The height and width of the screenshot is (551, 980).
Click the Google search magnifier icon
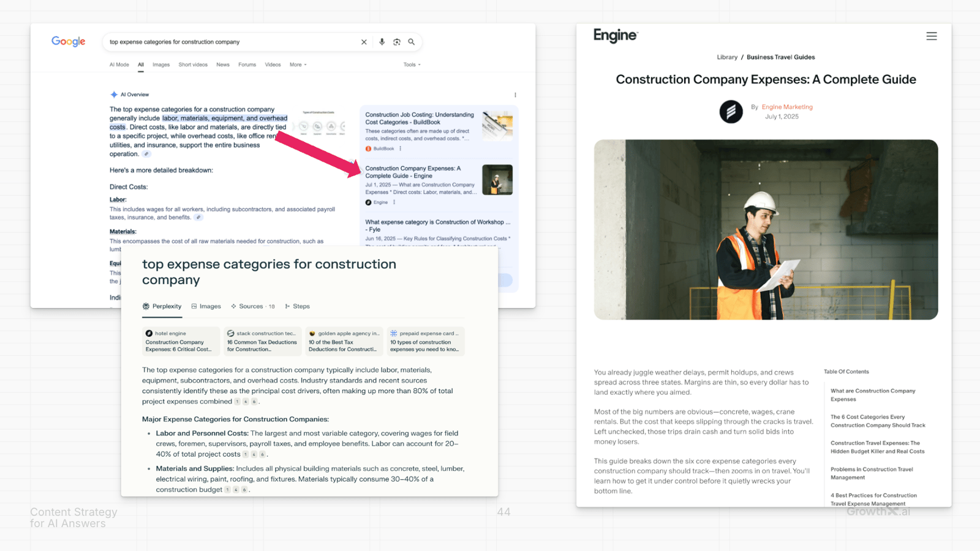pyautogui.click(x=412, y=42)
